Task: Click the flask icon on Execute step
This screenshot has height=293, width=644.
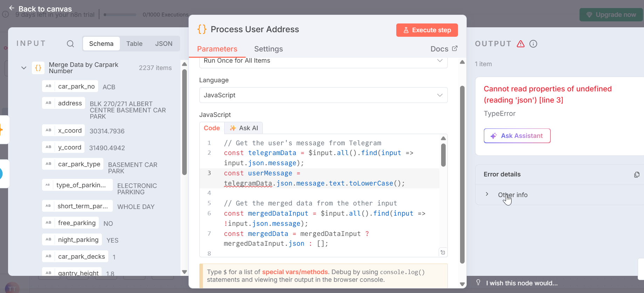Action: pos(406,30)
